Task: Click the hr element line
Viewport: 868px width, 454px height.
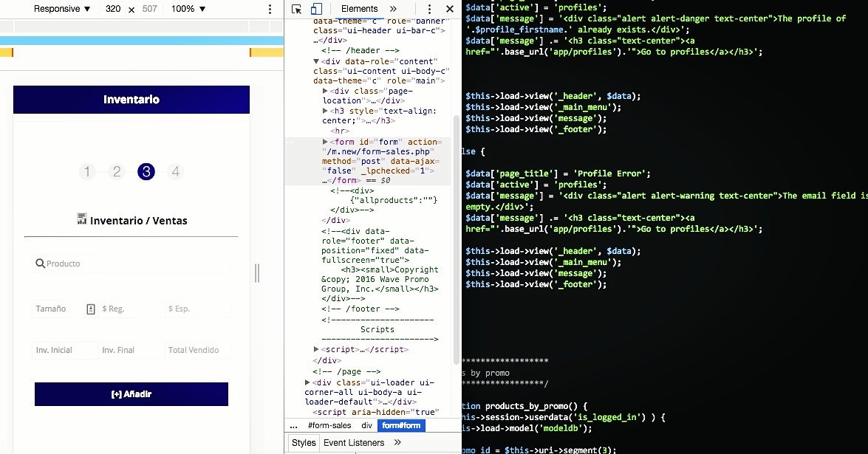Action: [340, 131]
